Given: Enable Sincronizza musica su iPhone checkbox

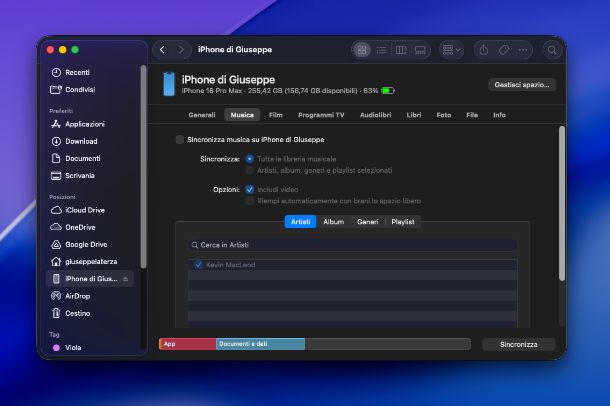Looking at the screenshot, I should 180,140.
